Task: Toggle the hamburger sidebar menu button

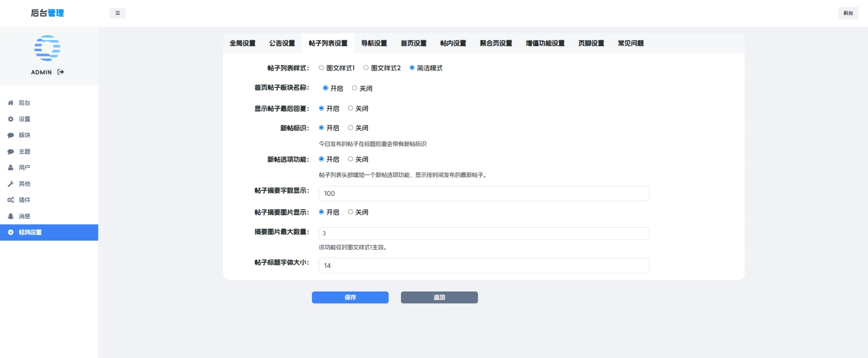Action: [x=117, y=13]
